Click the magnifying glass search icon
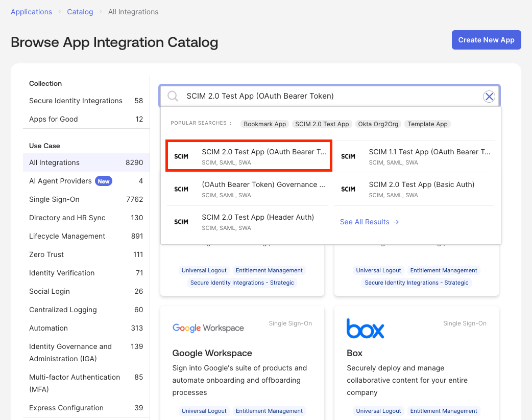Screen dimensions: 532x420 (x=173, y=96)
